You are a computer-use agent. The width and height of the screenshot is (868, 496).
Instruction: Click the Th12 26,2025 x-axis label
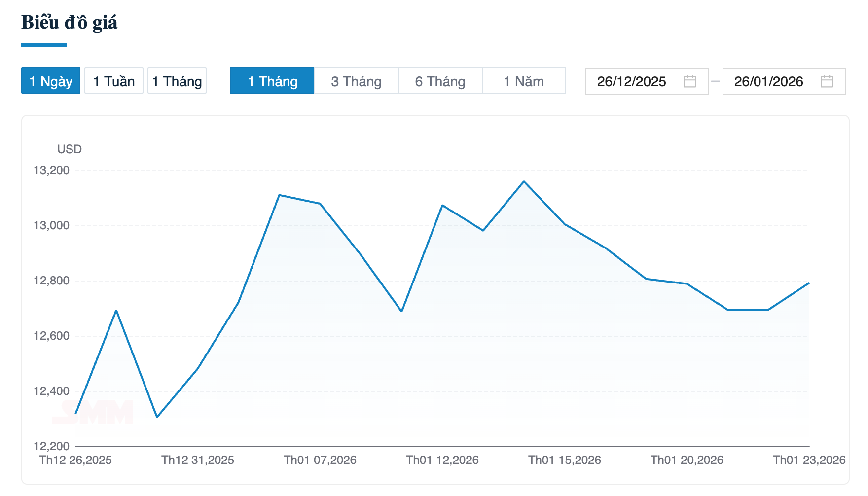pos(75,460)
